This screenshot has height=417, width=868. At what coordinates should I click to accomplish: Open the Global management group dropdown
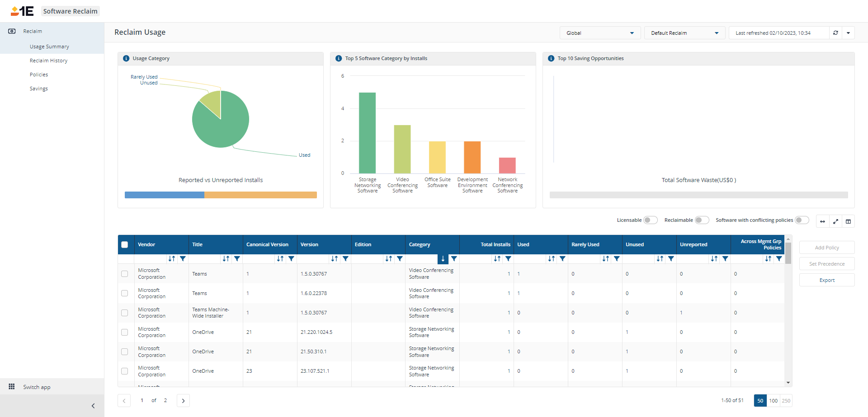(600, 33)
